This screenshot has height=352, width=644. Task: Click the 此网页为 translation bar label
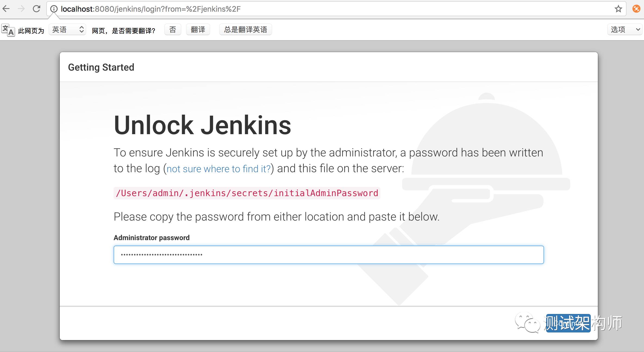tap(31, 31)
